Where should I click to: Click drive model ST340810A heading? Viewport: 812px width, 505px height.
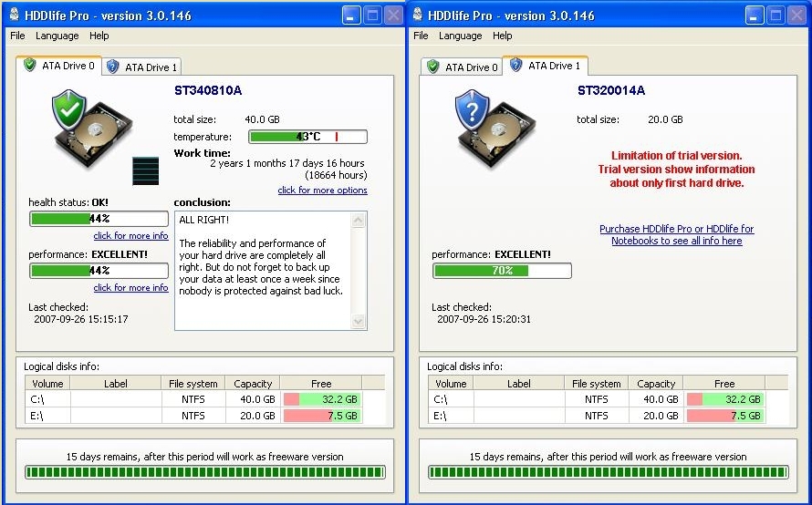pos(208,90)
